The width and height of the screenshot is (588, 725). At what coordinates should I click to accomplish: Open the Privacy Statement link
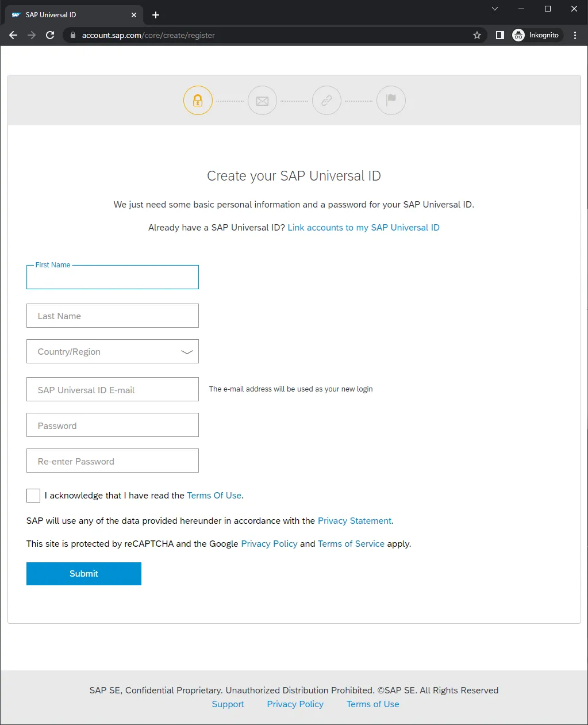coord(355,521)
